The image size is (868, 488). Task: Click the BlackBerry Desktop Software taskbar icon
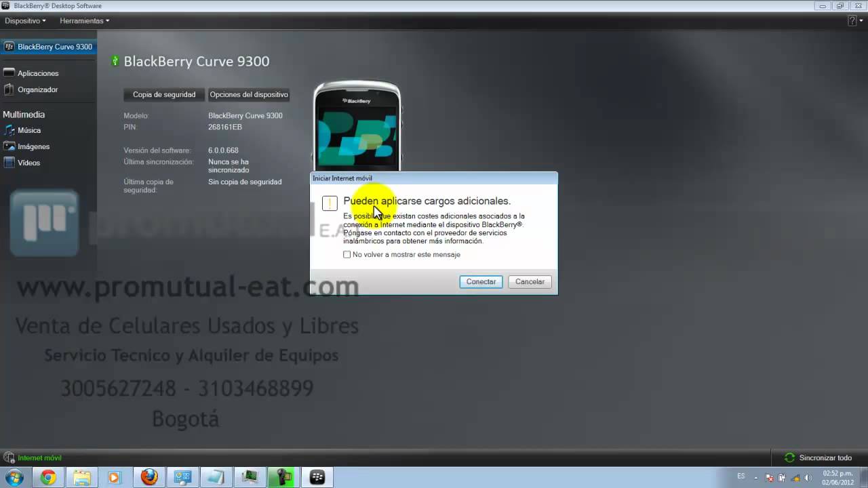[x=317, y=477]
